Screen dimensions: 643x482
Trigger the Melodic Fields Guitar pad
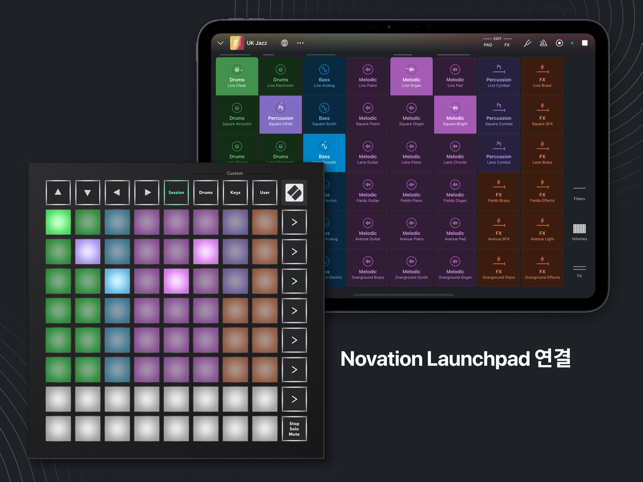[x=368, y=191]
